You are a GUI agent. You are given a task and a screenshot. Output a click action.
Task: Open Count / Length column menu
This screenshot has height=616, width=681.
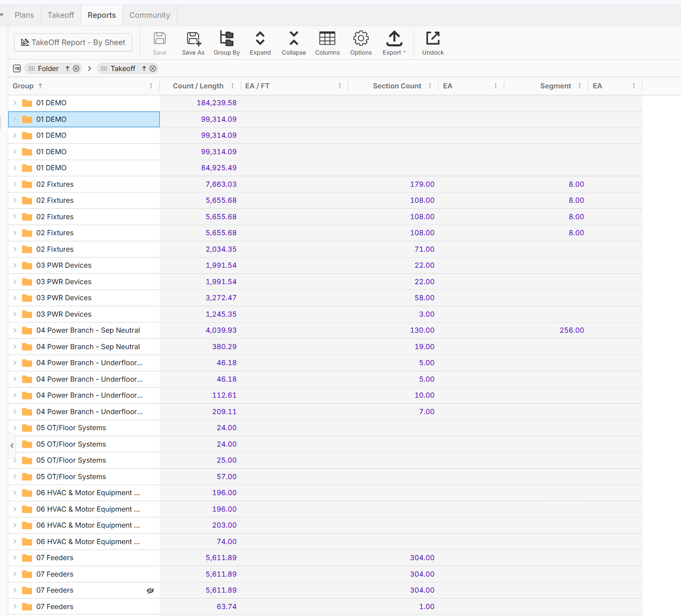click(232, 86)
